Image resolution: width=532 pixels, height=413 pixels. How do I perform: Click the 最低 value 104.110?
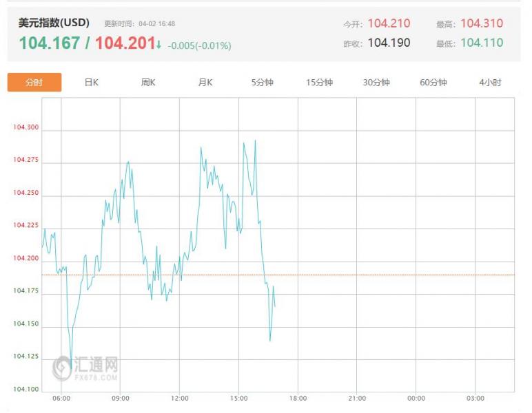click(482, 43)
